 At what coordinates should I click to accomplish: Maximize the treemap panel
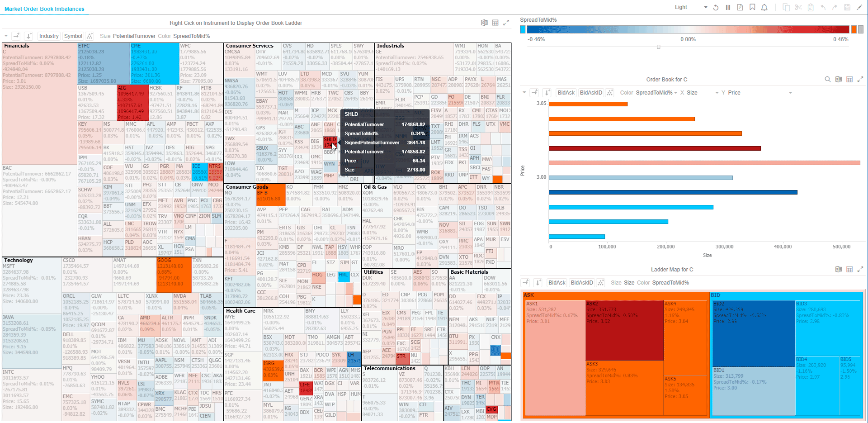tap(506, 23)
